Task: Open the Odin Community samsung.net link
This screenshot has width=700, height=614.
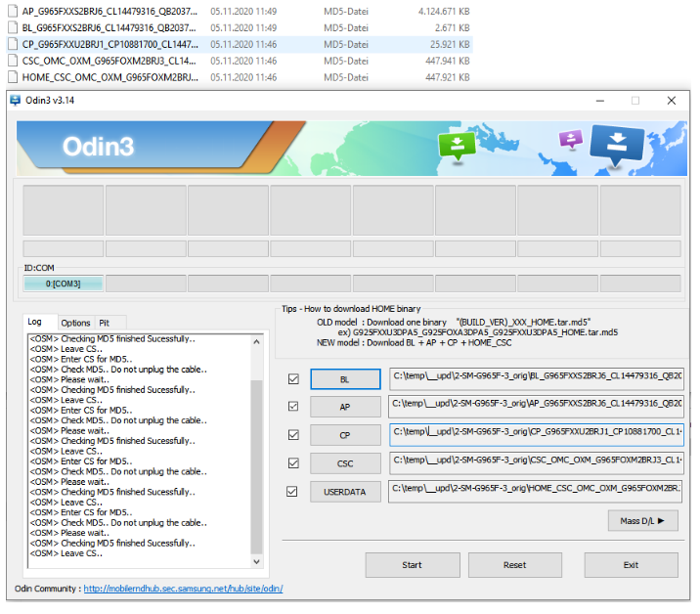Action: coord(183,589)
